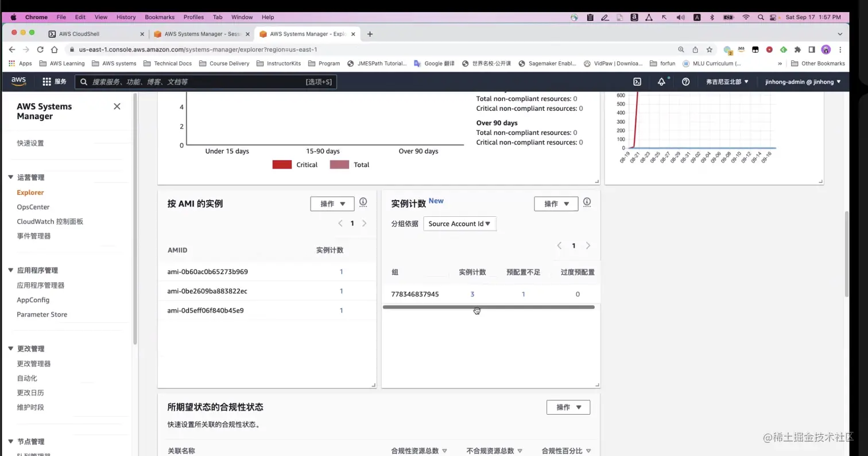Show more bookmarks with the chevron
Viewport: 868px width, 456px height.
780,64
